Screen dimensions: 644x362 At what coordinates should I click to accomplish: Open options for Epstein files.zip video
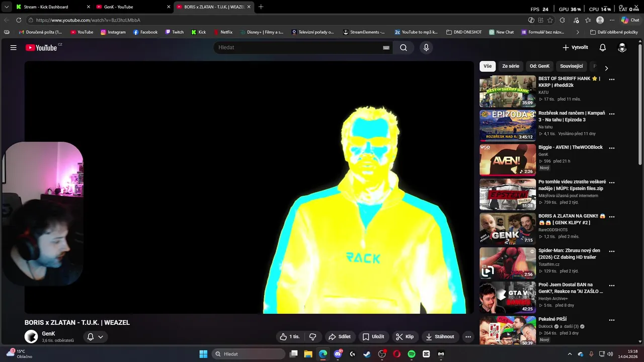tap(612, 183)
